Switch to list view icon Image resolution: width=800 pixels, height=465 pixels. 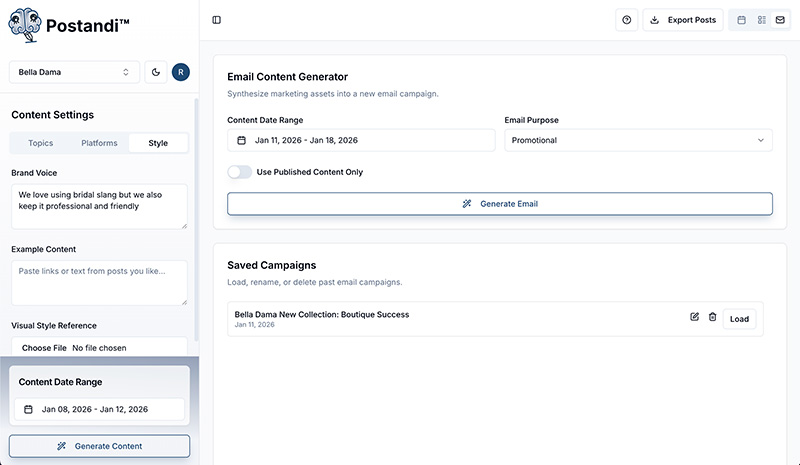click(x=761, y=20)
